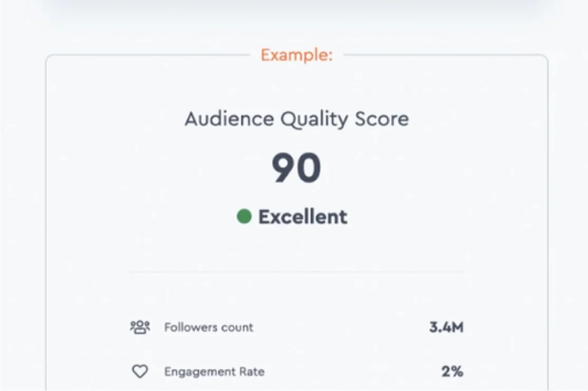Viewport: 588px width, 391px height.
Task: Click the word Followers in the stats row
Action: (x=187, y=327)
